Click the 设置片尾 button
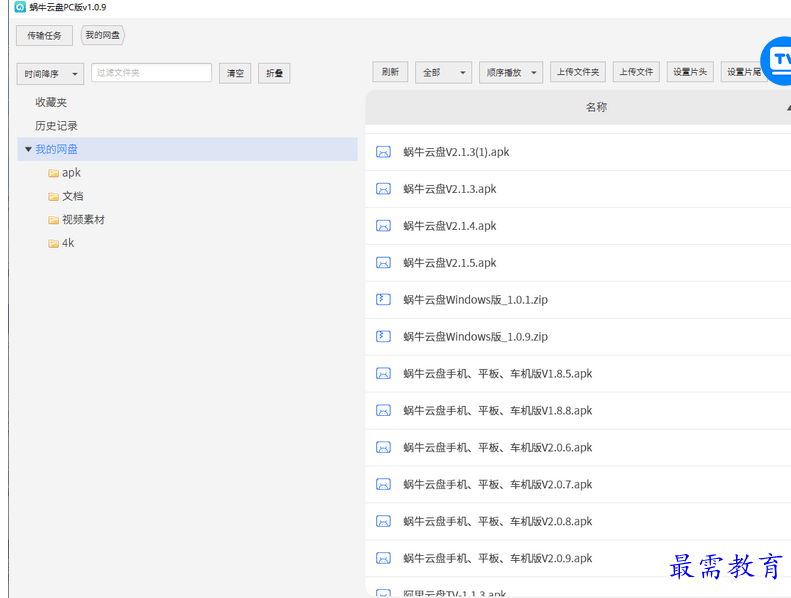 [x=744, y=72]
